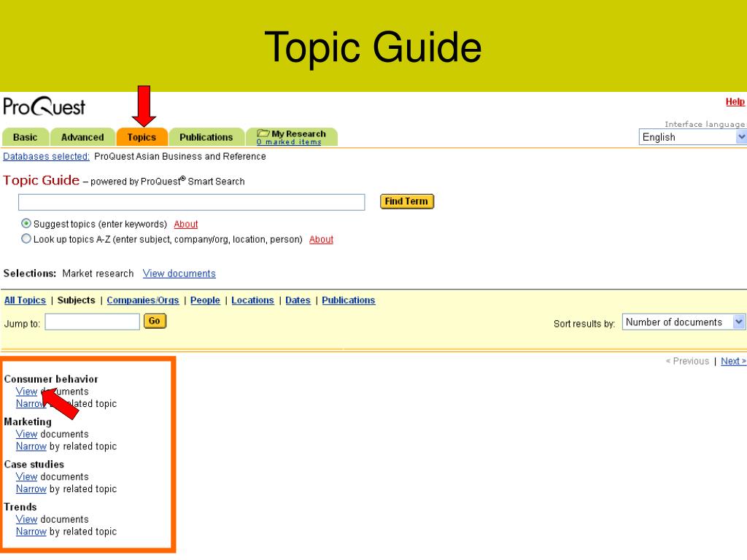
Task: Open the Advanced search tab
Action: [x=82, y=137]
